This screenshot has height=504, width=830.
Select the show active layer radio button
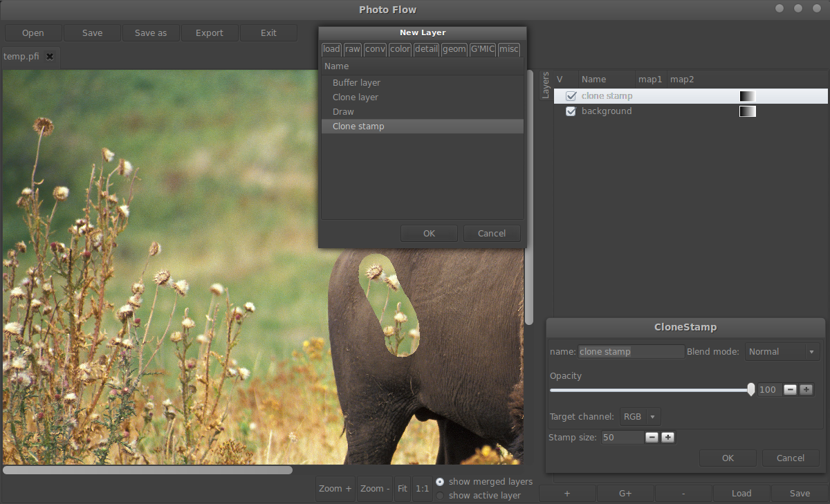(440, 495)
